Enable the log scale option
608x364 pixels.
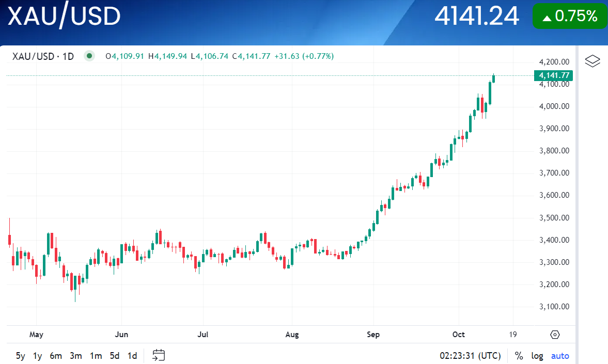point(537,356)
